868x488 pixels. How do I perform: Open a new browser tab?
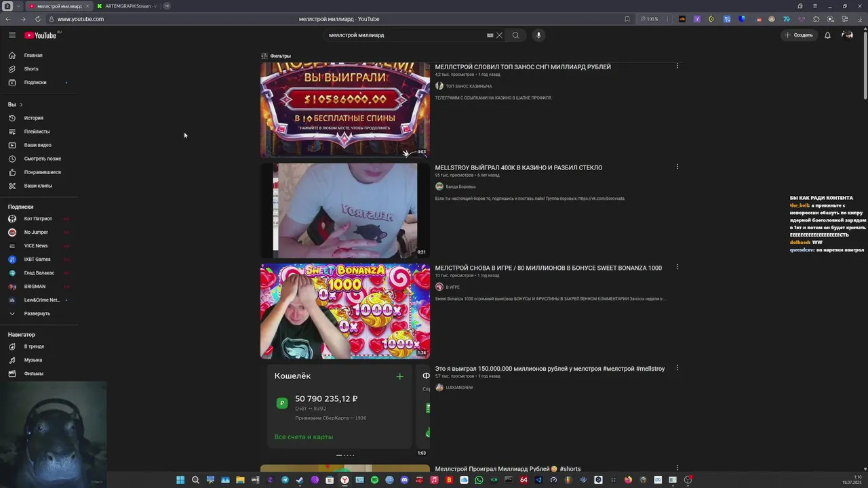[x=167, y=6]
